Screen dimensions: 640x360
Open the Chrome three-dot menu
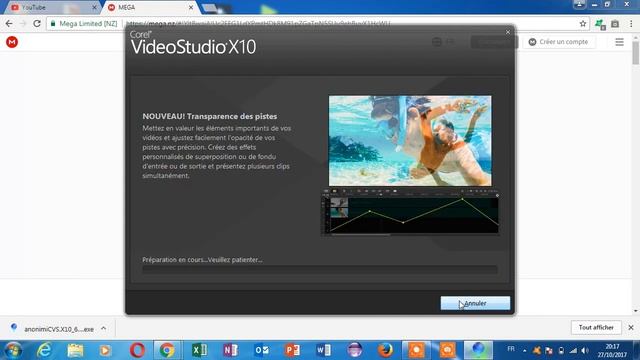pos(631,24)
